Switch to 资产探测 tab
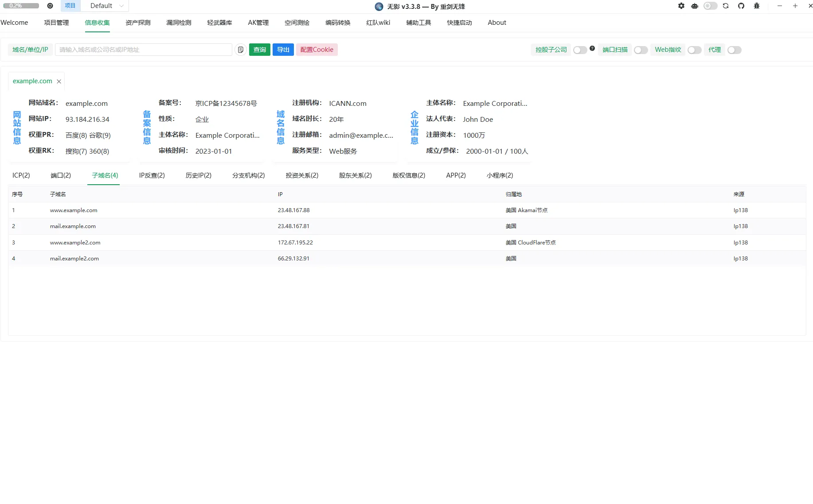The height and width of the screenshot is (504, 813). point(138,23)
